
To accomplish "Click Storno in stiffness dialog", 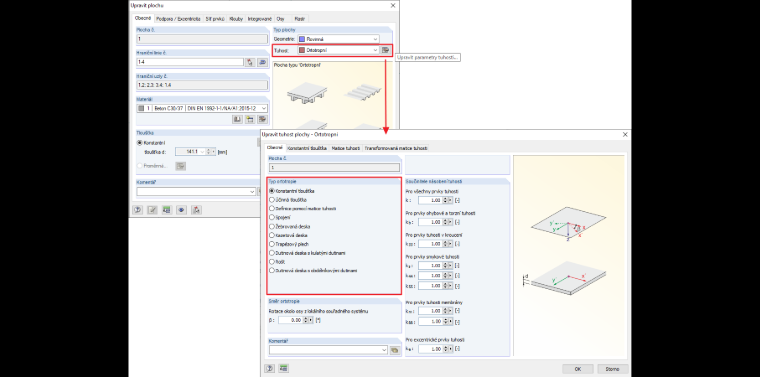I will pyautogui.click(x=613, y=369).
